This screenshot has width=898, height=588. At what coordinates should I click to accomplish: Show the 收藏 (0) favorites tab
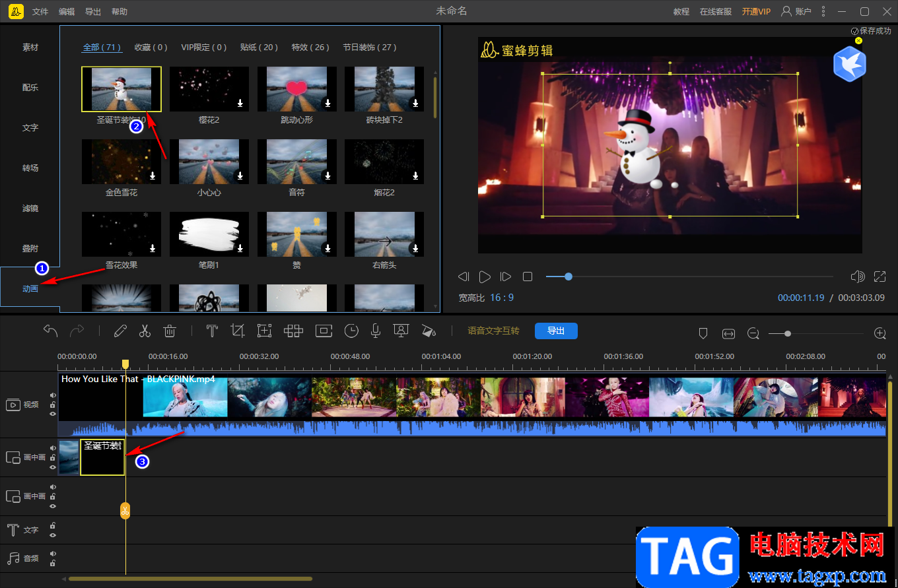pos(151,48)
